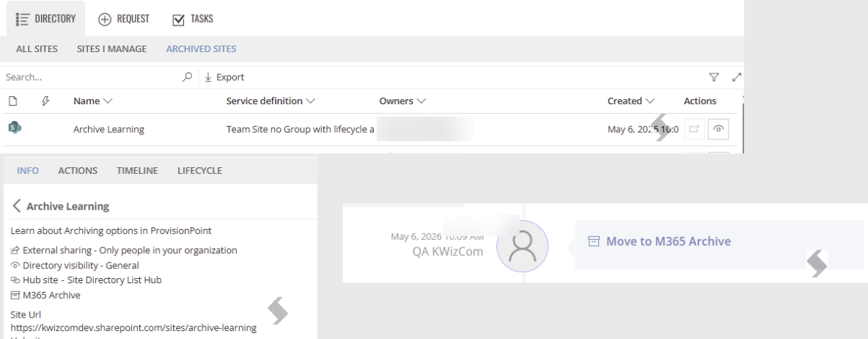The width and height of the screenshot is (868, 339).
Task: Switch to the Tasks tab
Action: (x=193, y=19)
